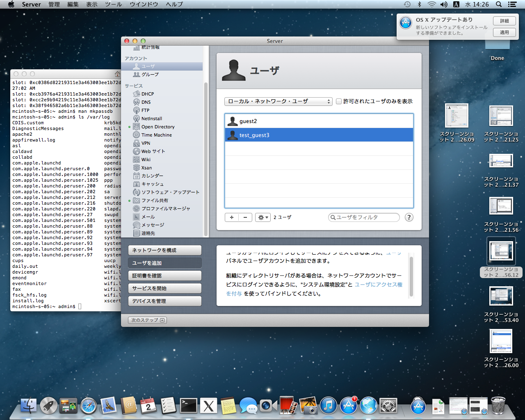525x420 pixels.
Task: Click the サービスを開始 button
Action: point(165,288)
